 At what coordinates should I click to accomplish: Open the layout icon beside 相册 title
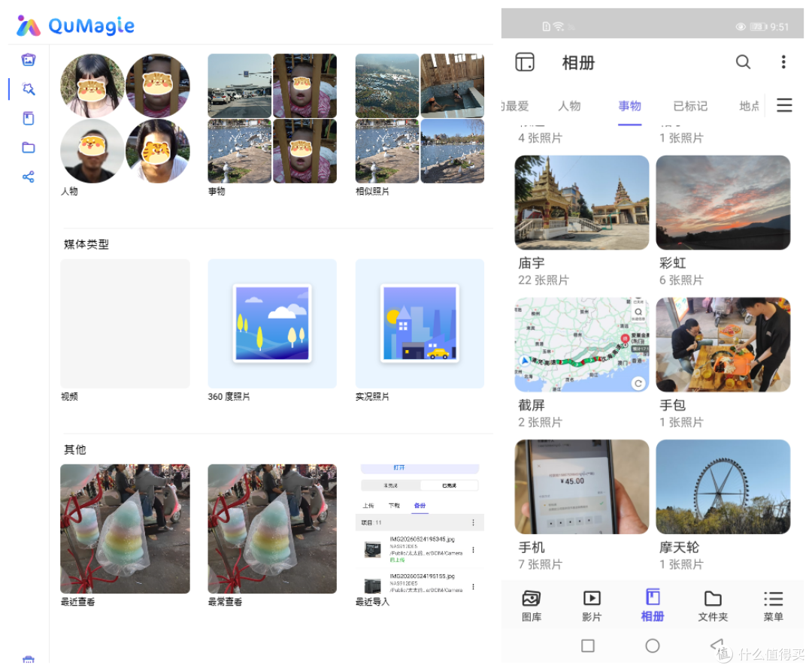coord(525,62)
